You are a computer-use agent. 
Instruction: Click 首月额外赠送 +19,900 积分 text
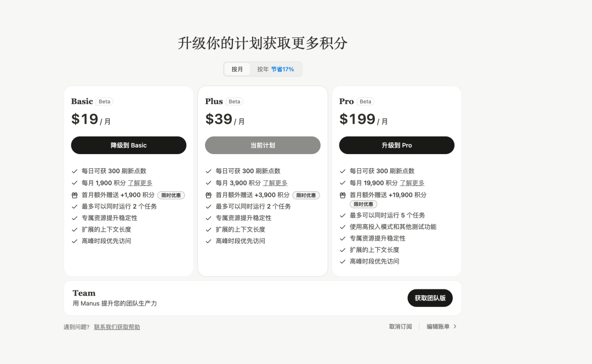coord(388,195)
